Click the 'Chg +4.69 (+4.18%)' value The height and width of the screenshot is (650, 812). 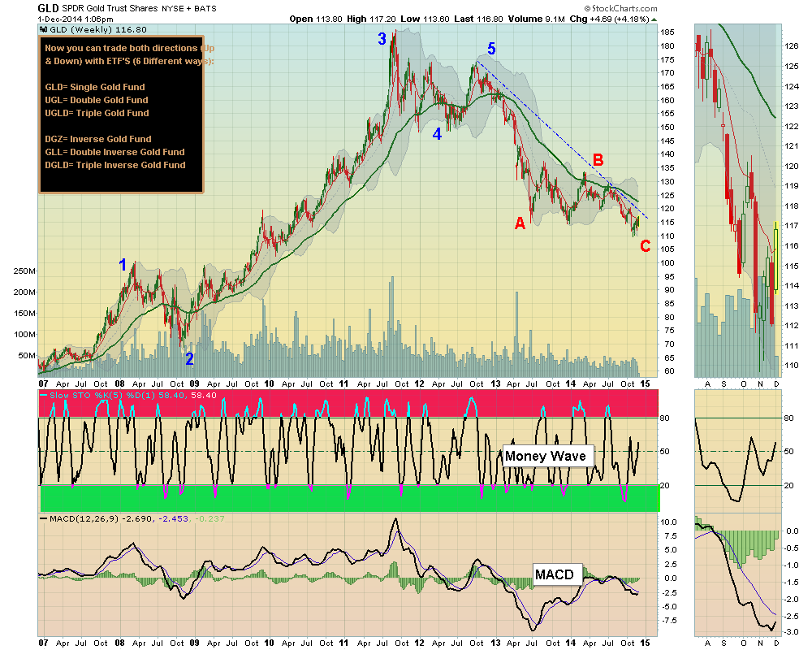610,19
